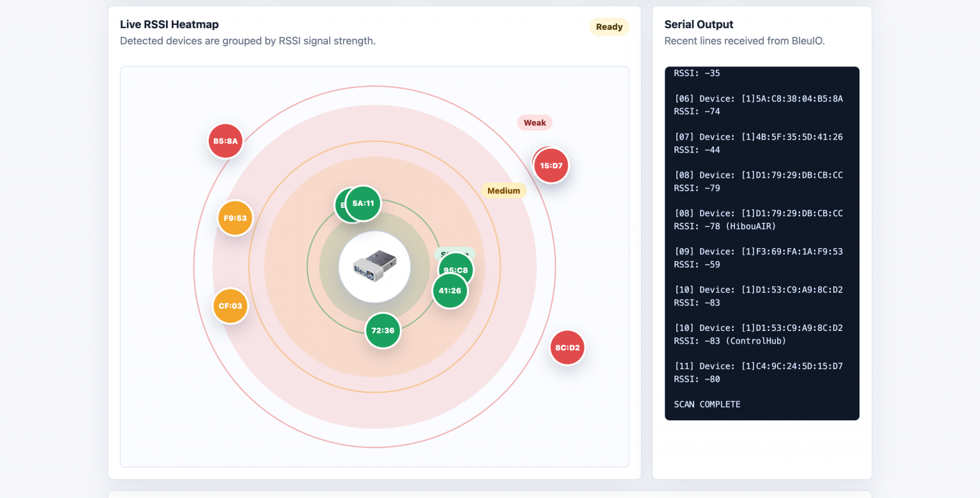Click the text 'Recent lines received from BleuIO.'
The image size is (980, 498).
click(x=745, y=41)
